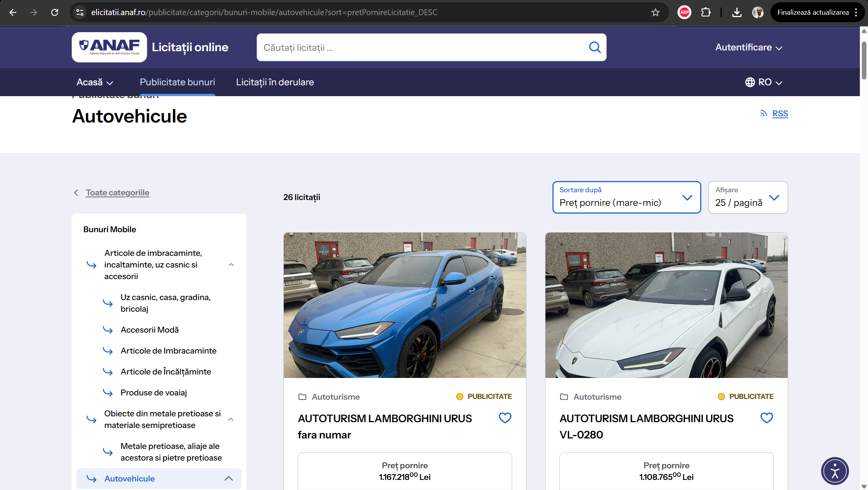Click the search magnifier icon
This screenshot has width=868, height=490.
(595, 47)
